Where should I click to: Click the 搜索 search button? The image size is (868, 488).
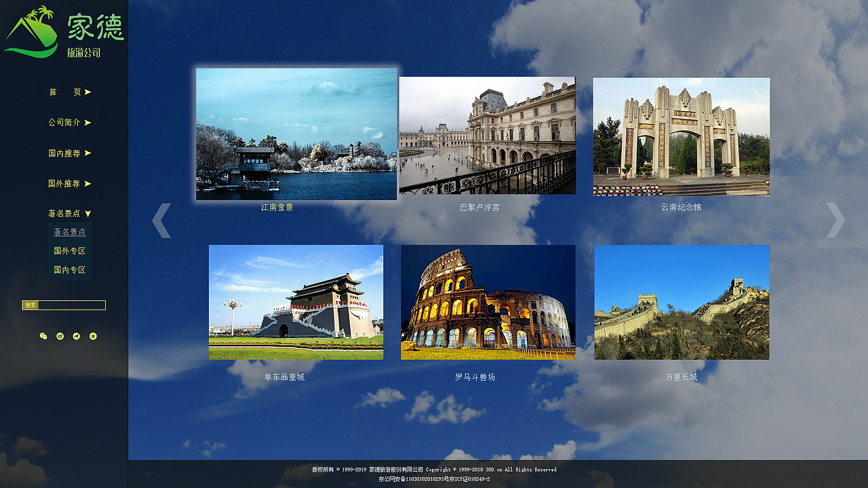click(x=31, y=305)
